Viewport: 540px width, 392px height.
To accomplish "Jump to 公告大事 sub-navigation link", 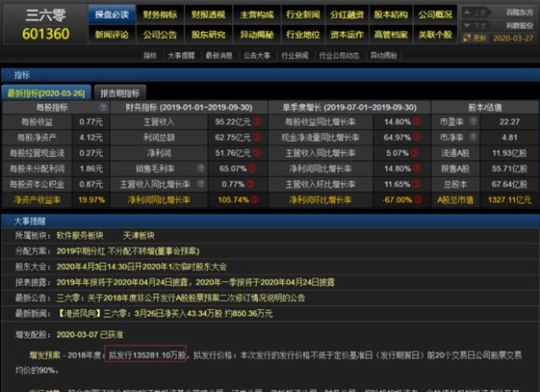I will tap(257, 56).
